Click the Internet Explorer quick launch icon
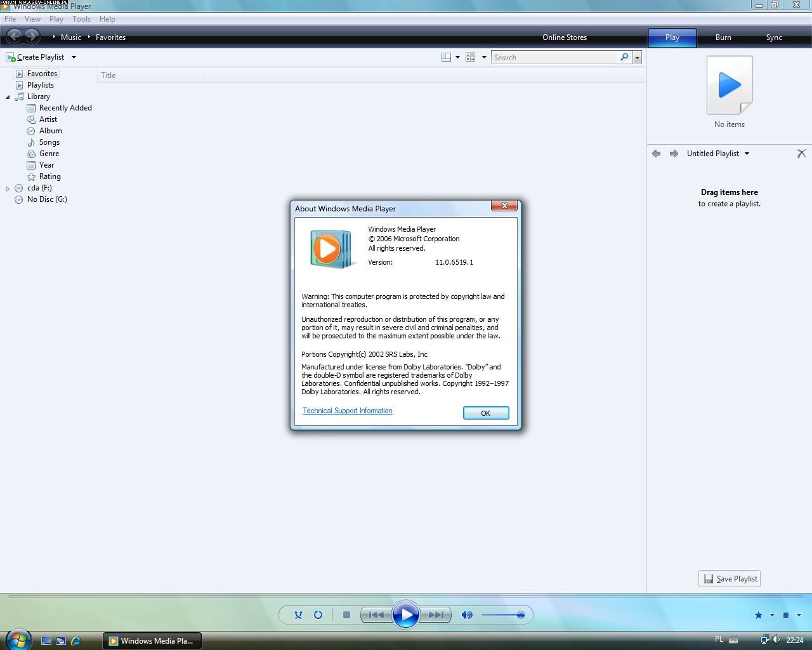This screenshot has width=812, height=650. click(x=75, y=640)
